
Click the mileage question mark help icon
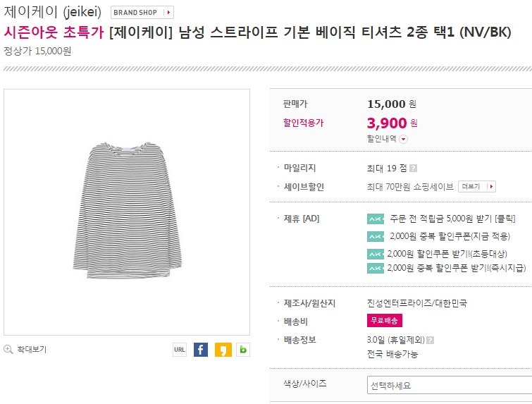[414, 169]
